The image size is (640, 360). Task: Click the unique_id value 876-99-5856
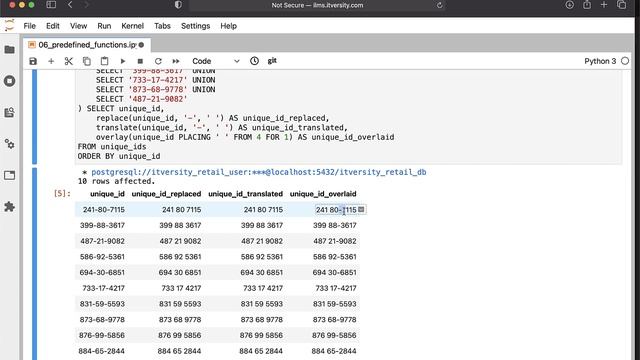(102, 336)
